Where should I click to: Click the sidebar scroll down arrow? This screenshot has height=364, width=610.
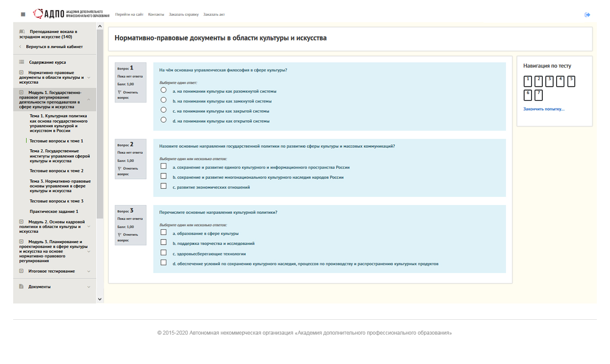[100, 299]
